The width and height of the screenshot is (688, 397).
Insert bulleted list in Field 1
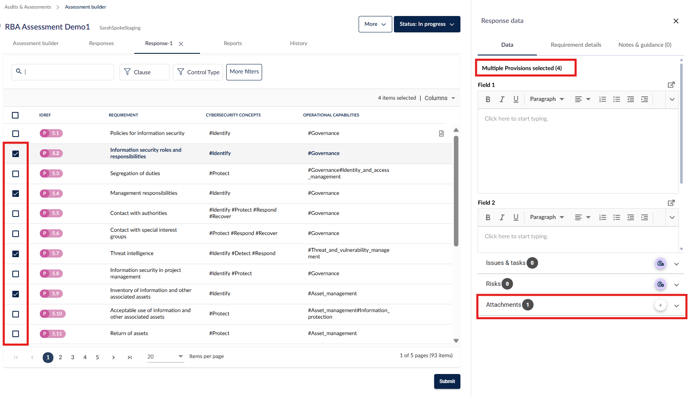pos(616,99)
